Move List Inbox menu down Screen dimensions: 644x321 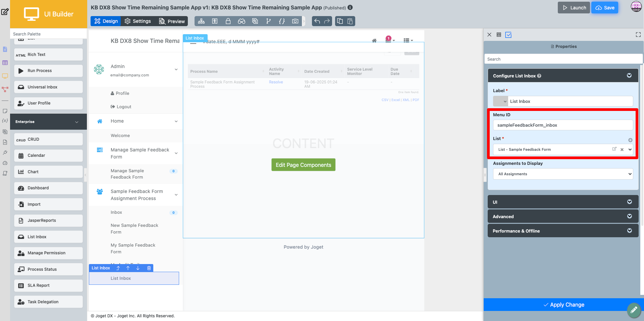coord(138,268)
